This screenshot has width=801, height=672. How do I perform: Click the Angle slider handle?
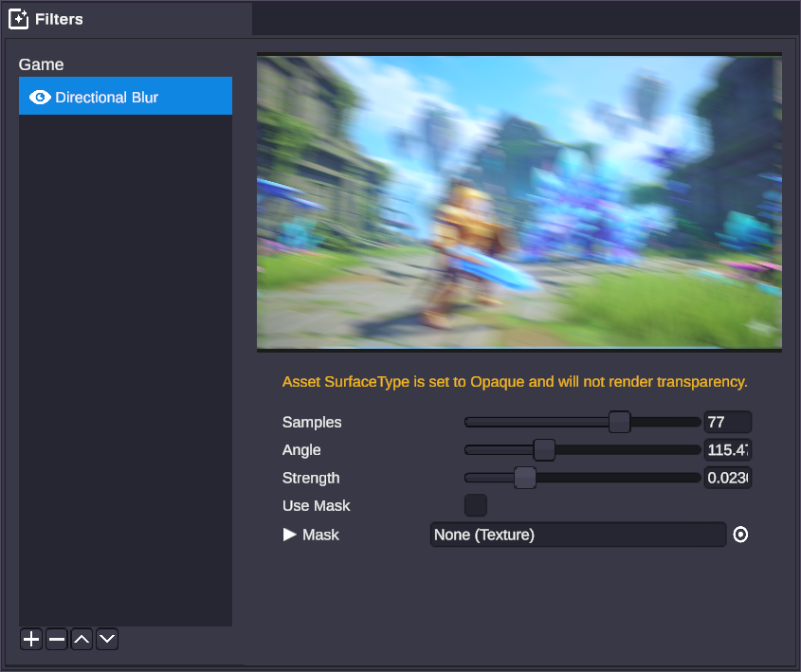(x=544, y=449)
